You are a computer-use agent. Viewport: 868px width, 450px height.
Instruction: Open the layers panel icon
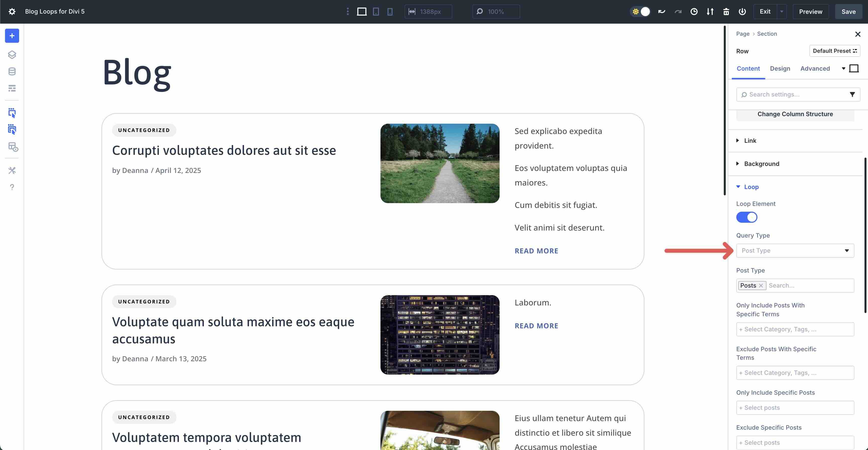[12, 55]
